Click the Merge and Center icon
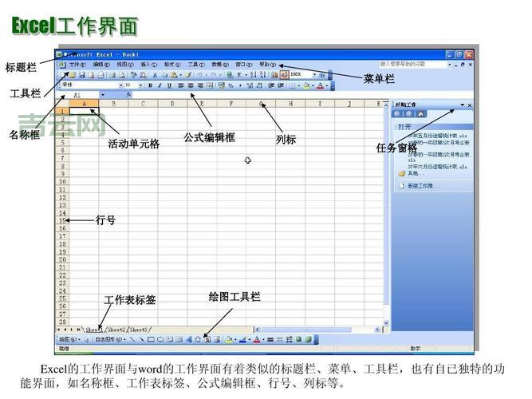The image size is (532, 399). pos(210,85)
